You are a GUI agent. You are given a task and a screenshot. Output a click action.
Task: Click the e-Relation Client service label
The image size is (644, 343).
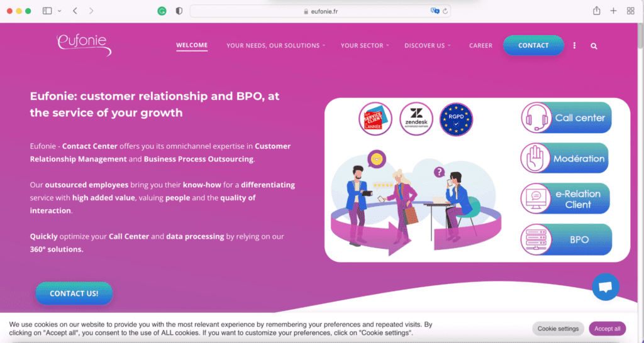tap(579, 199)
